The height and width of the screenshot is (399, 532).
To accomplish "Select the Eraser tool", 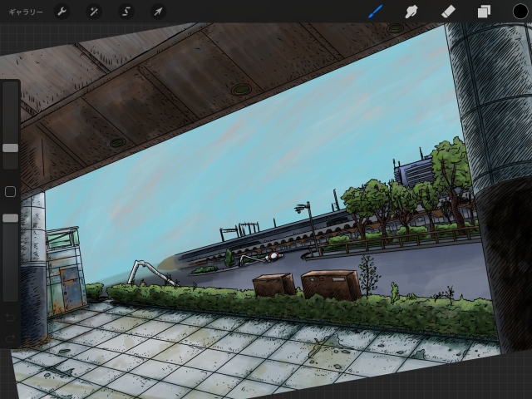I will pyautogui.click(x=447, y=12).
